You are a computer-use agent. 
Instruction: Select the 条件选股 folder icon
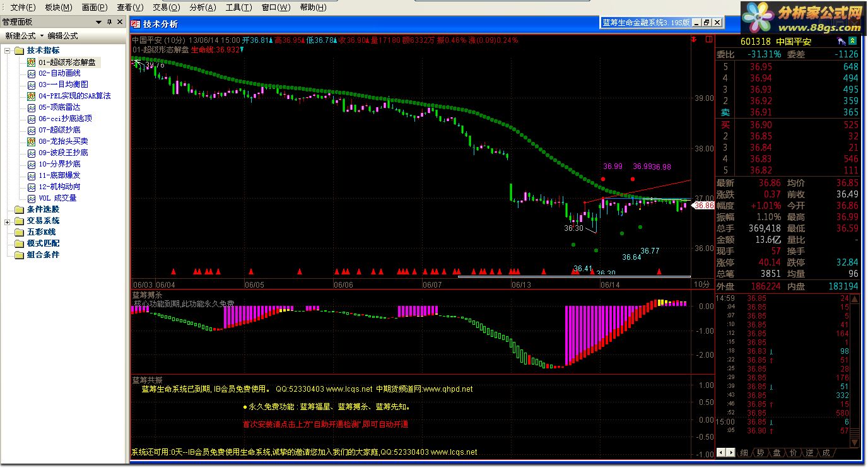click(19, 209)
